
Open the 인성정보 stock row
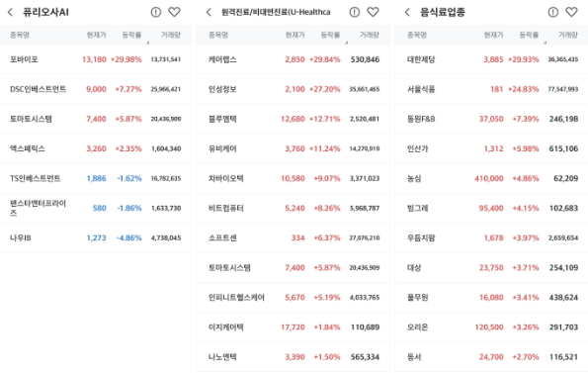click(293, 89)
